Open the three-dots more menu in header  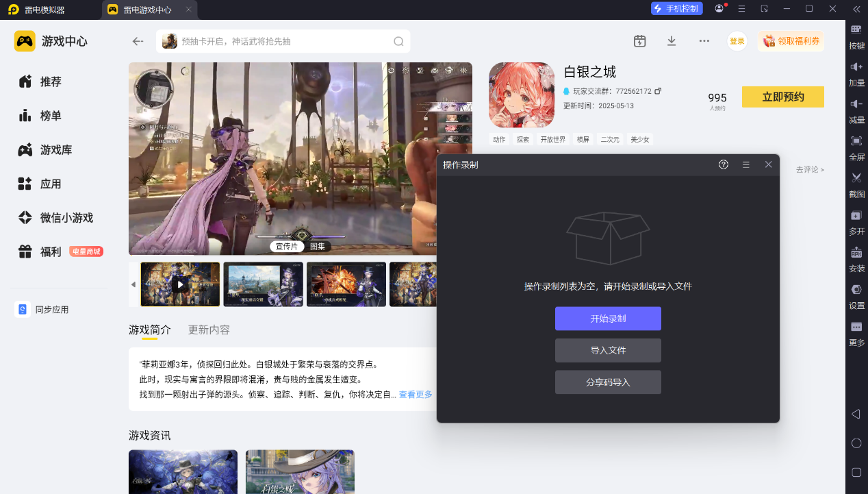[x=704, y=41]
